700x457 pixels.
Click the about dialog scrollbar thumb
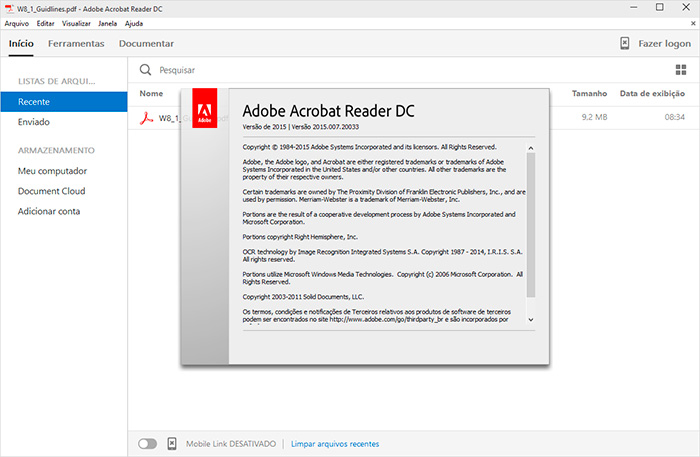click(x=531, y=224)
